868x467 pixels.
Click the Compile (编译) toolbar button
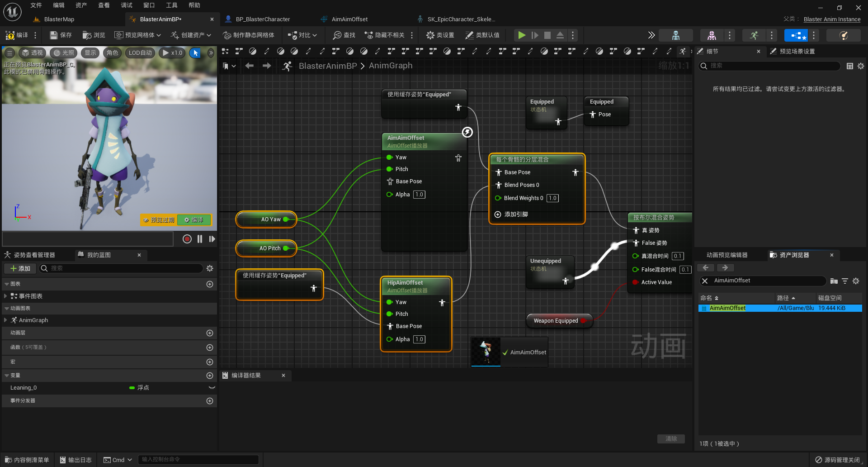[x=17, y=35]
